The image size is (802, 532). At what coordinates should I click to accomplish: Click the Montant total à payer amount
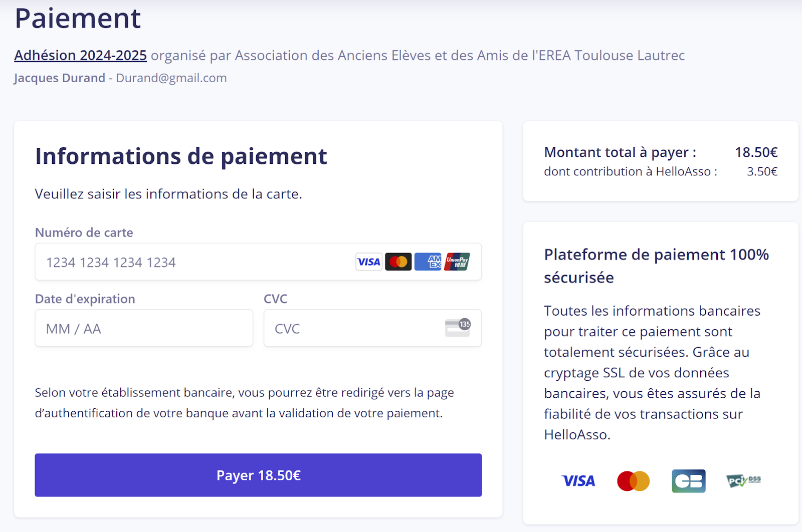(x=756, y=152)
